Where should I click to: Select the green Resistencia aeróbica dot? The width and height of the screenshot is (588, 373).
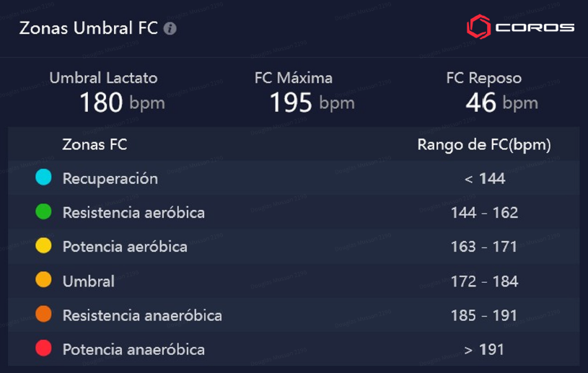[43, 211]
